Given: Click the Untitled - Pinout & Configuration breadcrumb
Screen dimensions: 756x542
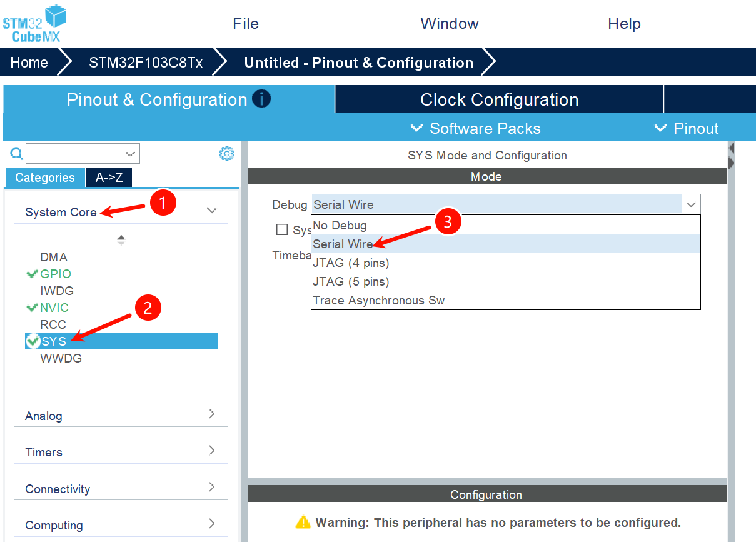Looking at the screenshot, I should point(359,63).
